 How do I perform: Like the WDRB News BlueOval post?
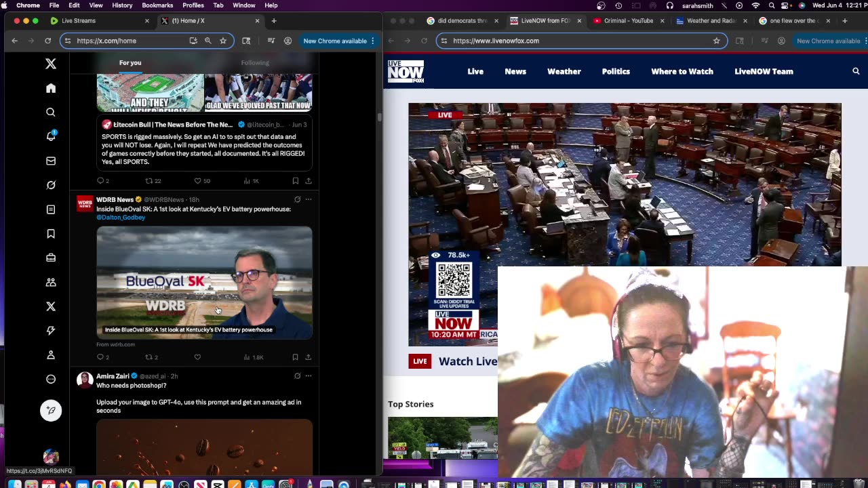coord(197,357)
